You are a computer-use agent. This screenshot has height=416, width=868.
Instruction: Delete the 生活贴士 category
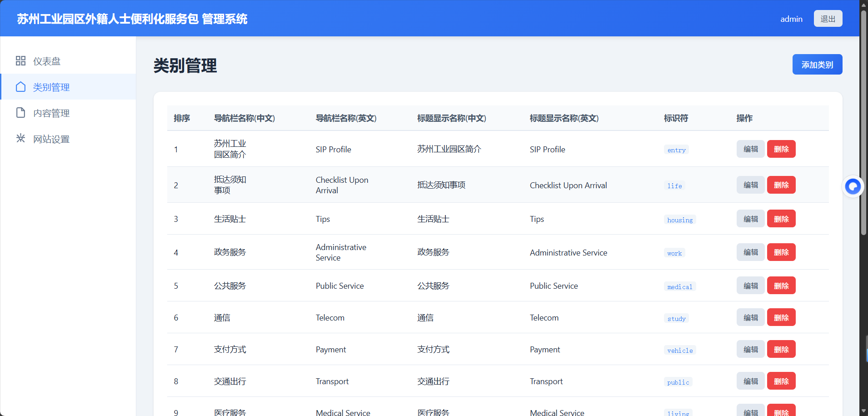[x=781, y=218]
